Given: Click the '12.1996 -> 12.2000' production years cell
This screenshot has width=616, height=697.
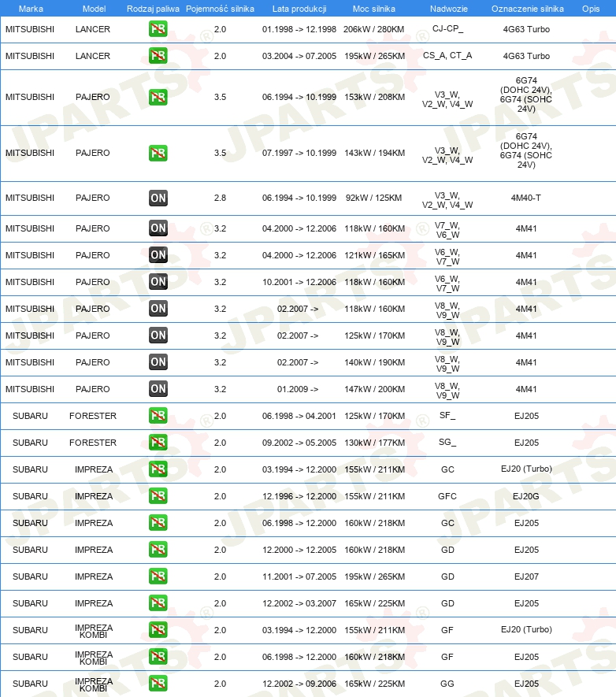Looking at the screenshot, I should tap(299, 496).
